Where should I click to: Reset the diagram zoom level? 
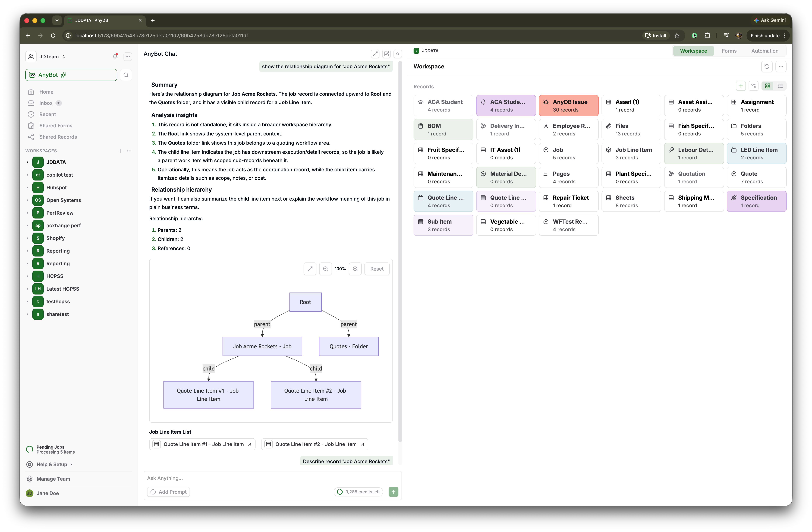(377, 269)
